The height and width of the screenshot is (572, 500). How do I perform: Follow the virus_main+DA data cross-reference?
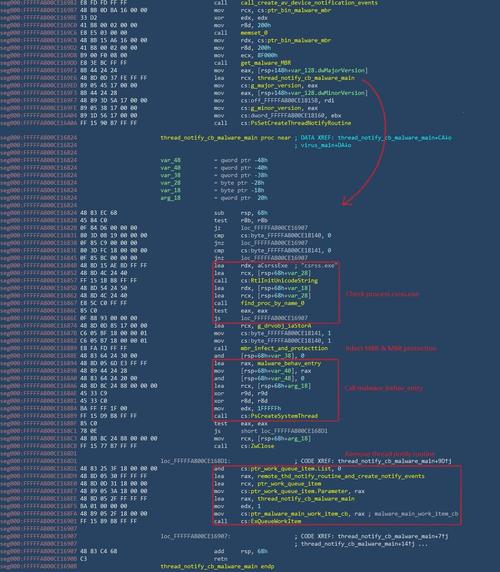(326, 145)
